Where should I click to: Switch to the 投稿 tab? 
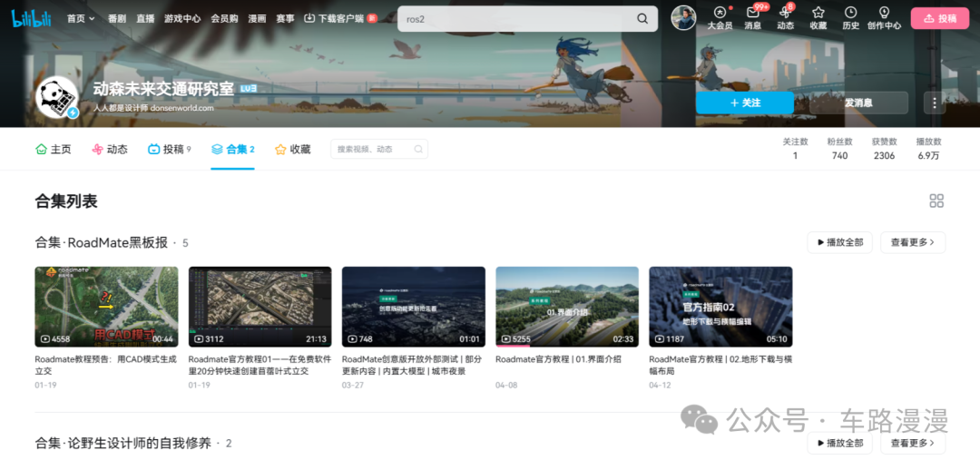click(x=170, y=150)
